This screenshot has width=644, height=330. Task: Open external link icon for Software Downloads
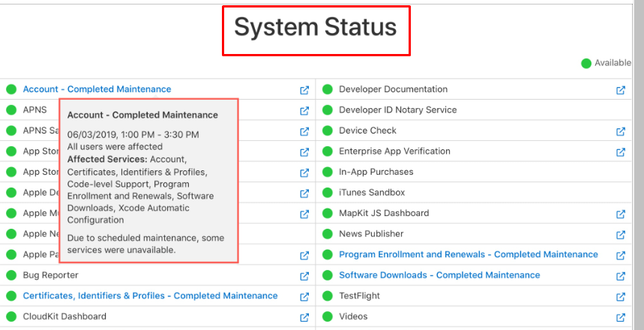pyautogui.click(x=621, y=276)
